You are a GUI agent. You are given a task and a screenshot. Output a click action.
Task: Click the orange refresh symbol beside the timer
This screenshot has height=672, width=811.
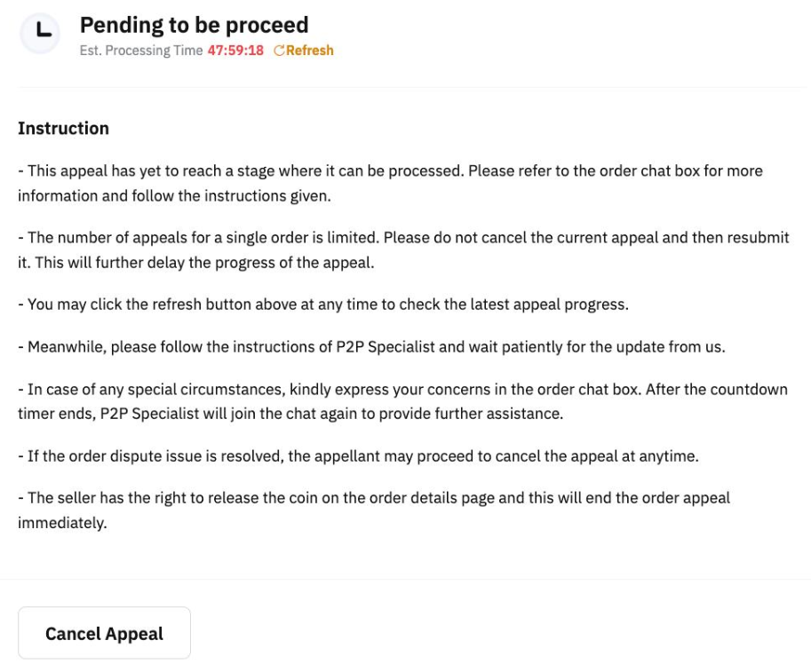click(x=281, y=51)
